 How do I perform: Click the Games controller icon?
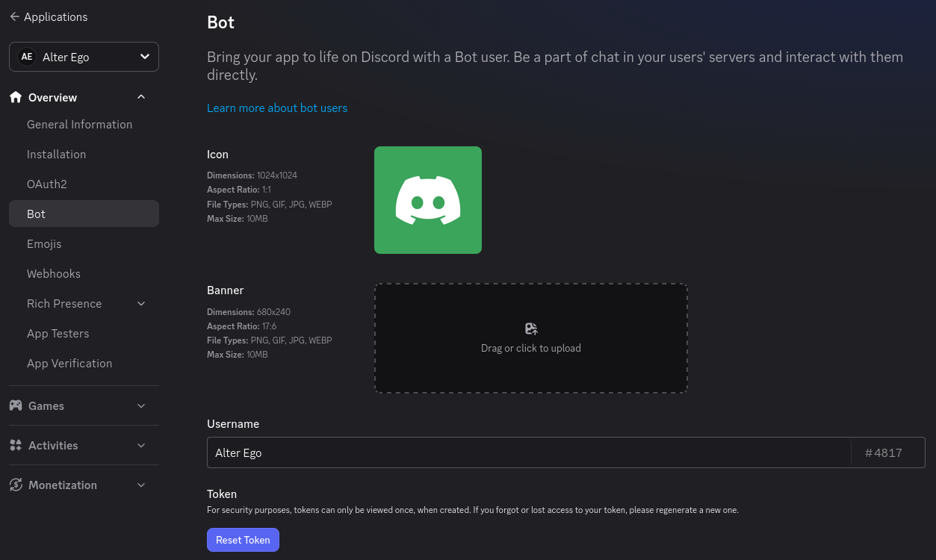[x=16, y=405]
